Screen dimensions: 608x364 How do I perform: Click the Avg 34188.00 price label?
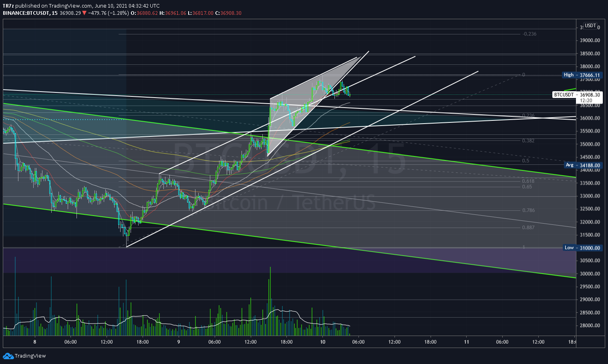pos(583,165)
